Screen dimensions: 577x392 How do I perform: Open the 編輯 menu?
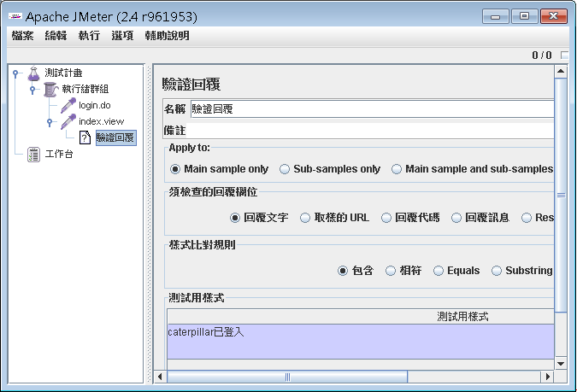56,36
